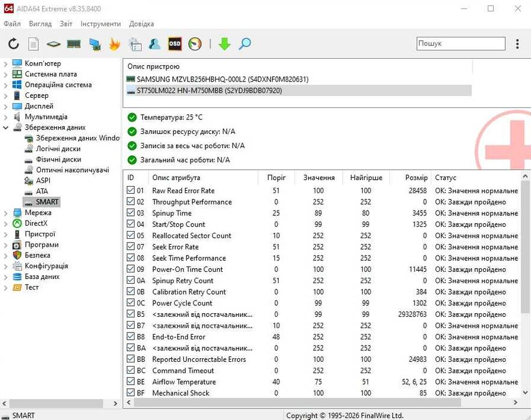Screen dimensions: 531x420
Task: Click the user account toolbar icon
Action: pos(155,44)
